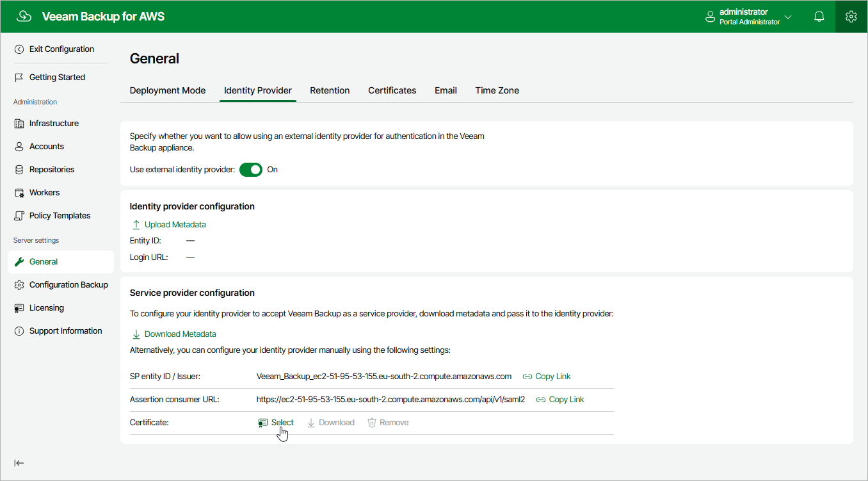Open Configuration Backup settings
The height and width of the screenshot is (481, 868).
[68, 285]
